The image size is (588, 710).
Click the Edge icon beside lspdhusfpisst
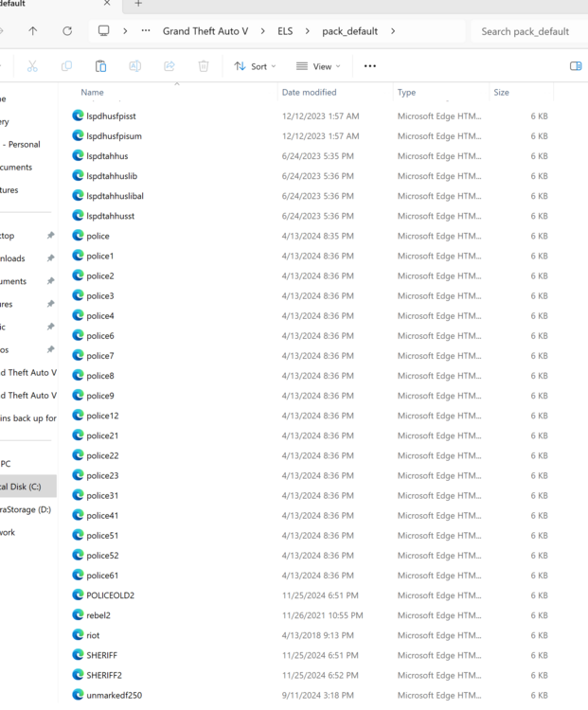coord(78,115)
